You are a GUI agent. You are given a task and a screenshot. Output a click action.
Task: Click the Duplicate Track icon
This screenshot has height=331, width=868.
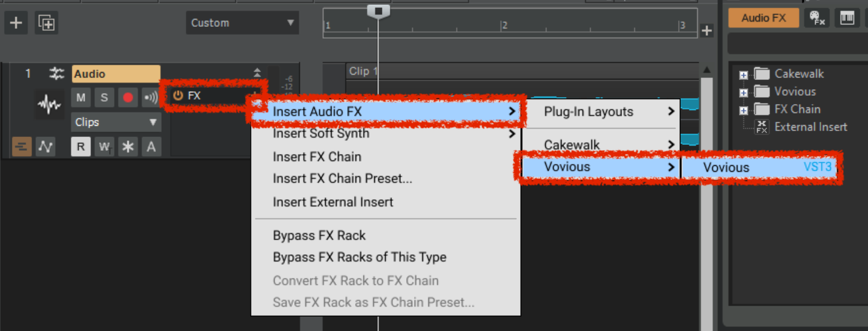point(47,23)
